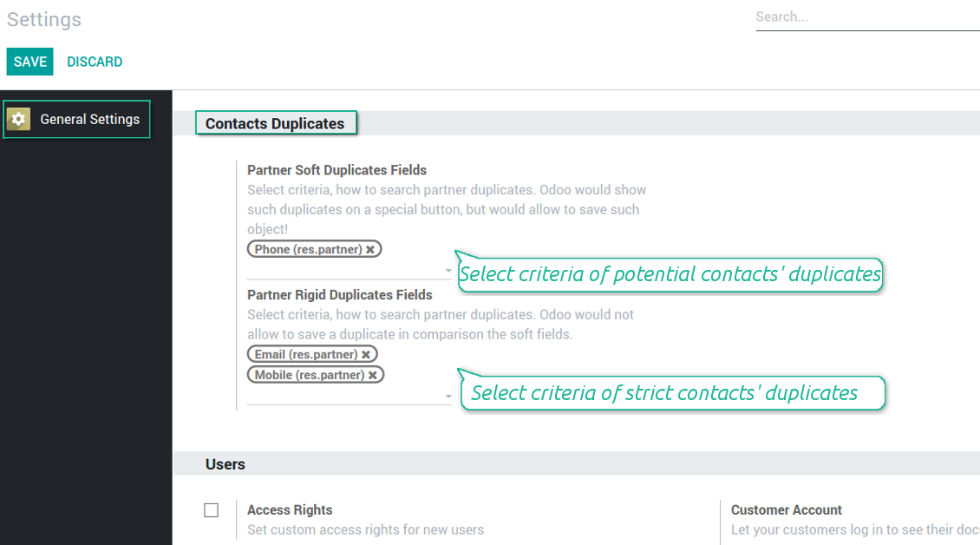
Task: Click the DISCARD button
Action: [95, 62]
